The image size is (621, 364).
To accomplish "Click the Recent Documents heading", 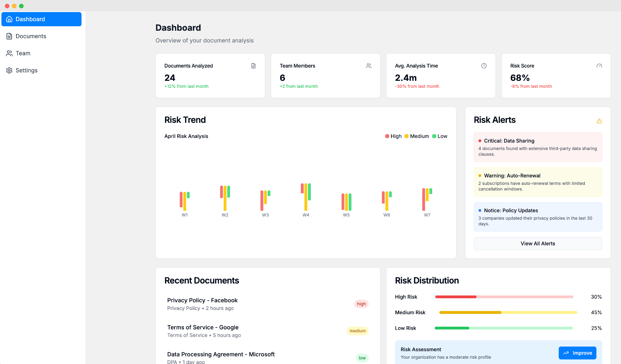I will (x=202, y=281).
